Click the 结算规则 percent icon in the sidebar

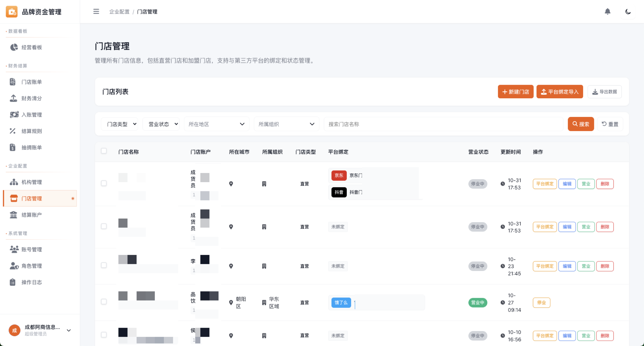coord(13,131)
